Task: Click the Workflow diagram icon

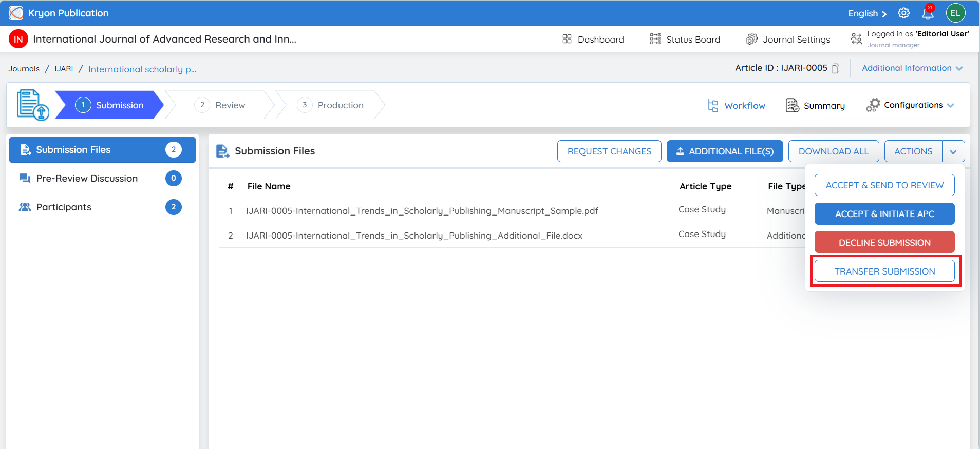Action: tap(713, 105)
